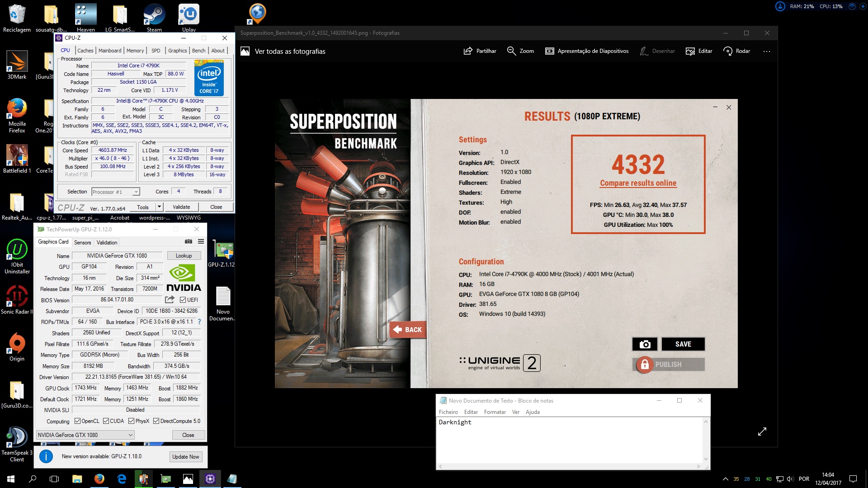Toggle the OpenCL checkbox
868x488 pixels.
[77, 421]
